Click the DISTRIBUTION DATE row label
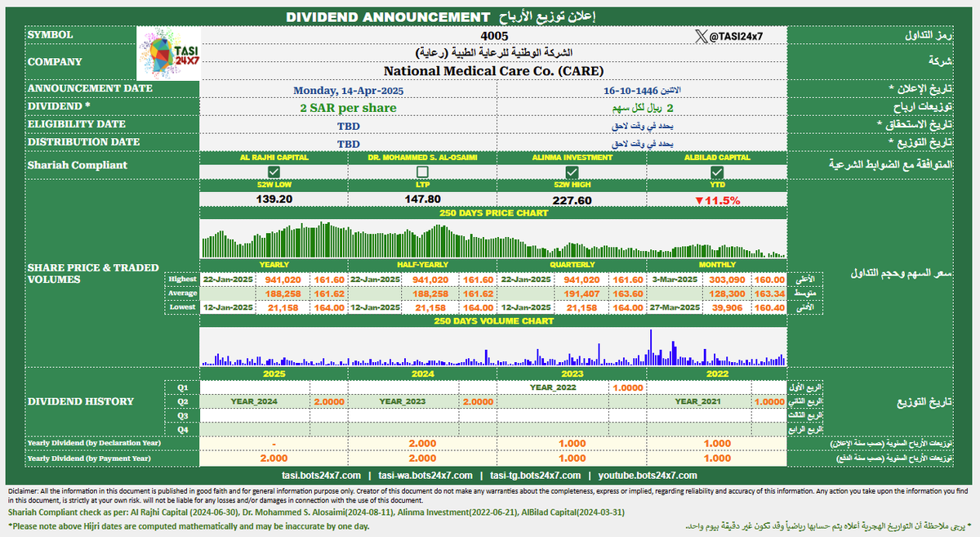Screen dimensions: 980x537 click(83, 142)
